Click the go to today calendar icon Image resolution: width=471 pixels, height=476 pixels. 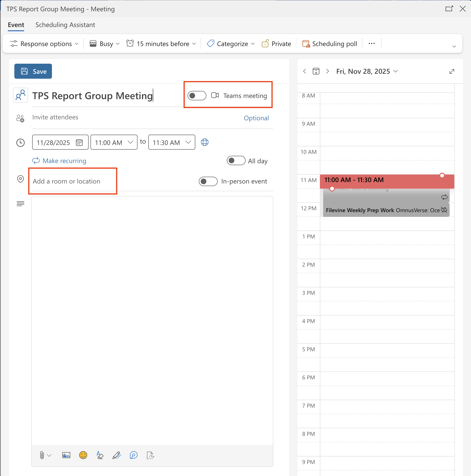pos(316,71)
